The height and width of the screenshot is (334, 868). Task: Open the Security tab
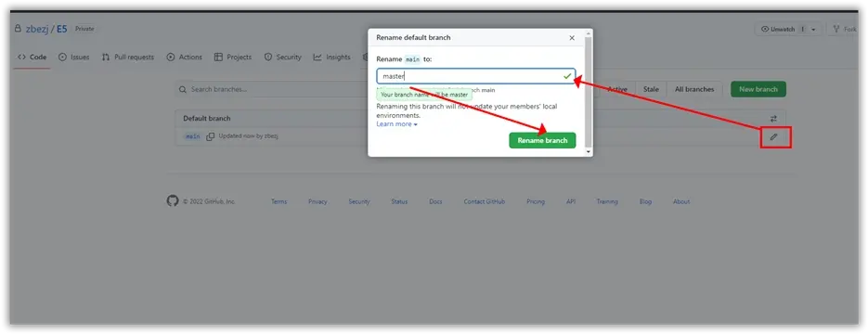click(x=283, y=57)
